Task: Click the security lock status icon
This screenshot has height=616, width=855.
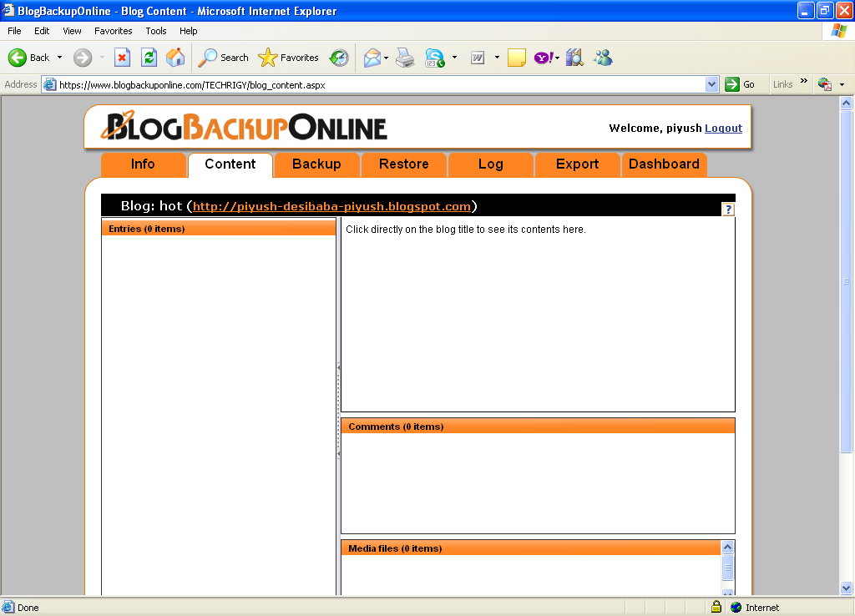Action: [716, 607]
